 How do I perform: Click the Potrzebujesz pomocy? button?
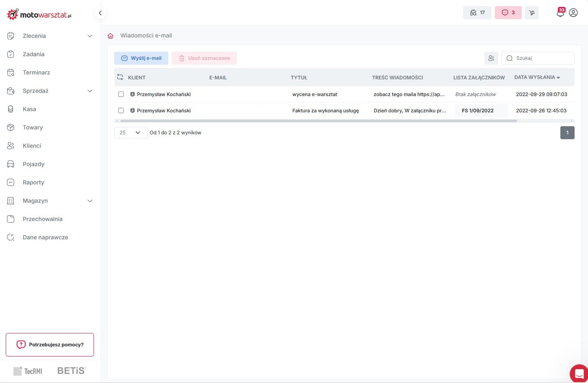[50, 345]
